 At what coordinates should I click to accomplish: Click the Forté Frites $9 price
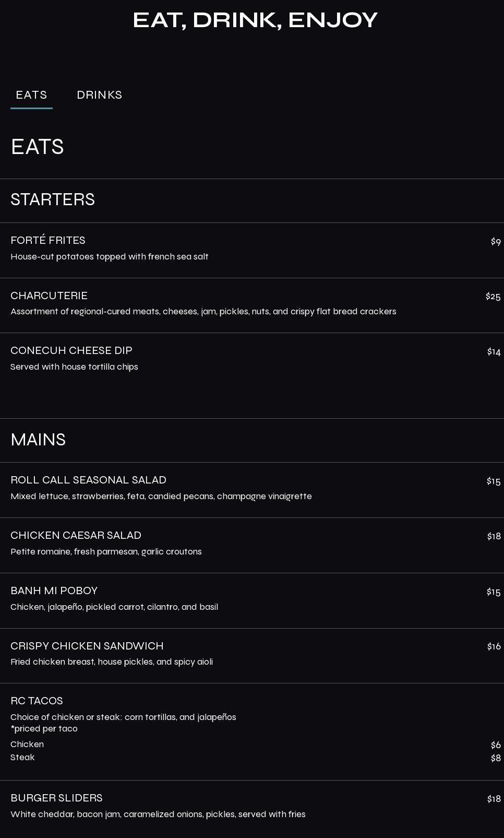coord(496,242)
